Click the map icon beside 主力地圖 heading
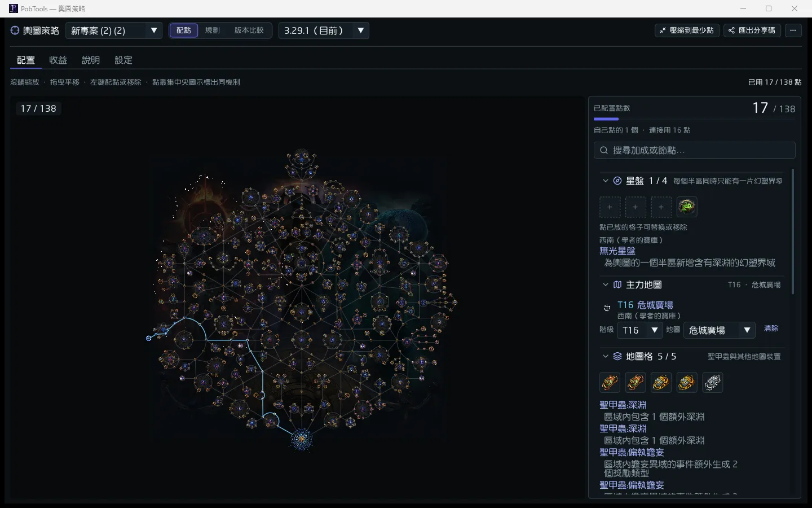This screenshot has height=508, width=812. [x=617, y=284]
